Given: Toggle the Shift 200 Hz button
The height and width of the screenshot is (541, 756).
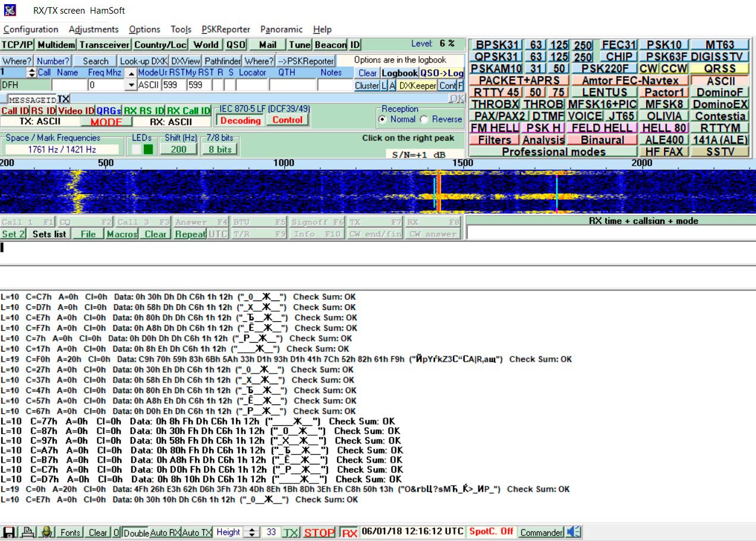Looking at the screenshot, I should point(179,150).
